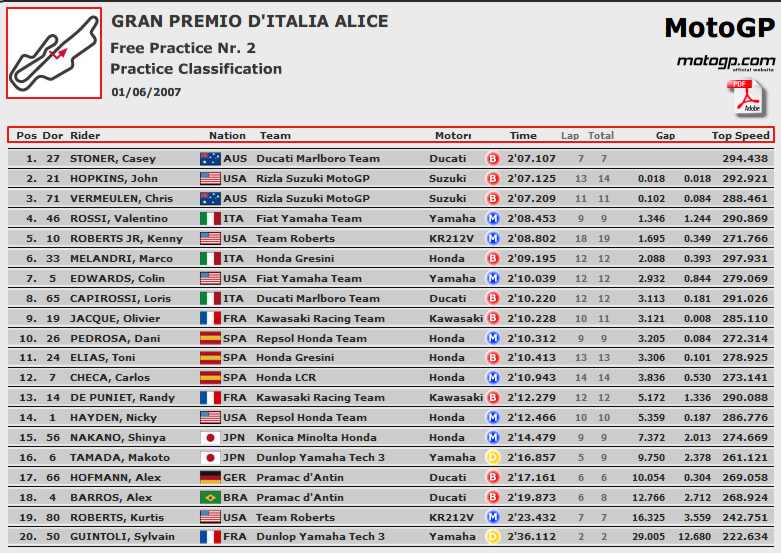Click the Italian flag beside Rossi

(210, 218)
